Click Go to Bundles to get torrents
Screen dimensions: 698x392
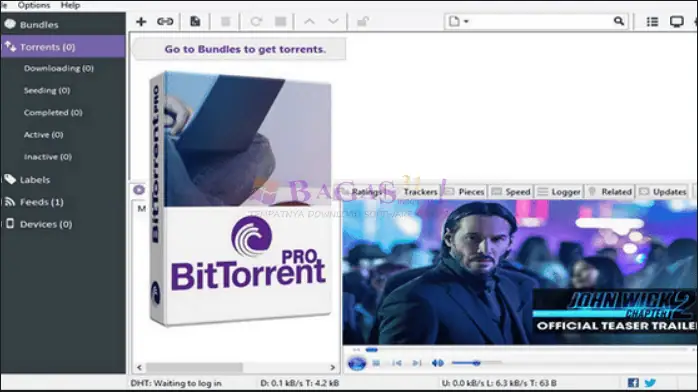point(245,49)
